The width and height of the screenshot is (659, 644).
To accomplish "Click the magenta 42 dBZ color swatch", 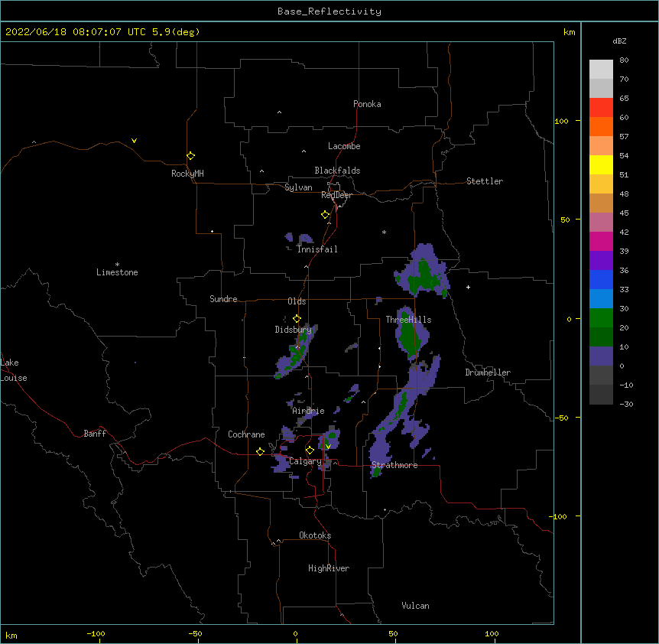I will click(601, 241).
